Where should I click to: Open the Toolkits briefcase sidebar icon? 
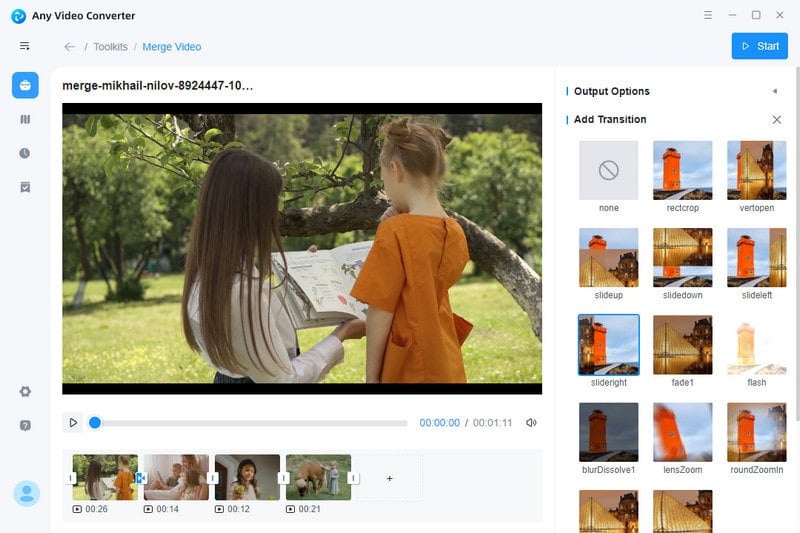tap(25, 85)
